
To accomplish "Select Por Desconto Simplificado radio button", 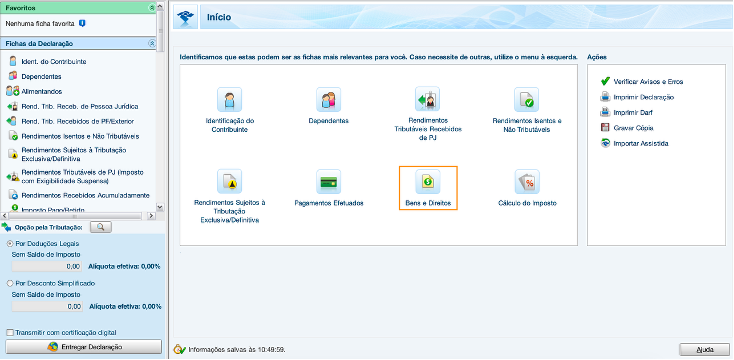I will click(10, 284).
